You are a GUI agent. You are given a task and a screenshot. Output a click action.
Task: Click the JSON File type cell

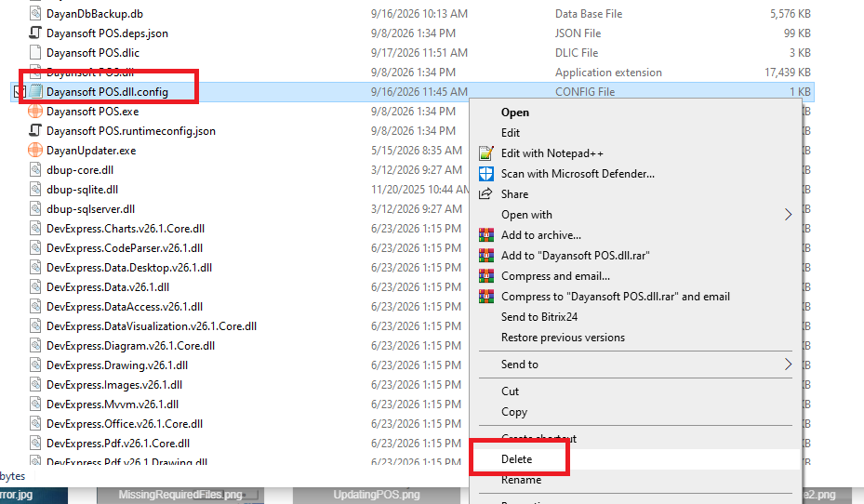pos(578,33)
